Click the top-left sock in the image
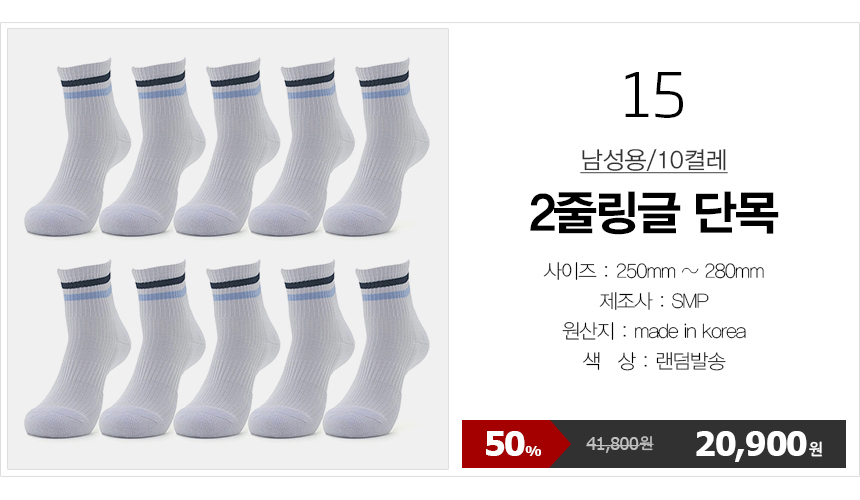 pyautogui.click(x=77, y=148)
